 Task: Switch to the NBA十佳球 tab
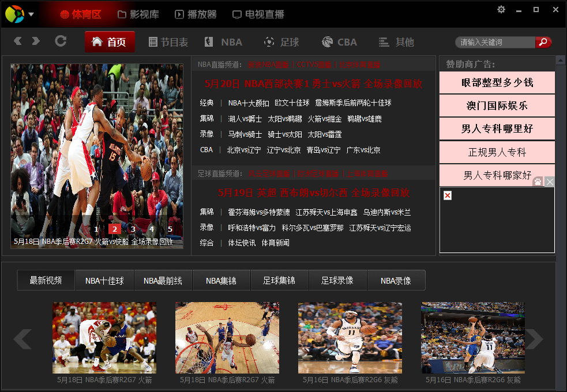(105, 281)
